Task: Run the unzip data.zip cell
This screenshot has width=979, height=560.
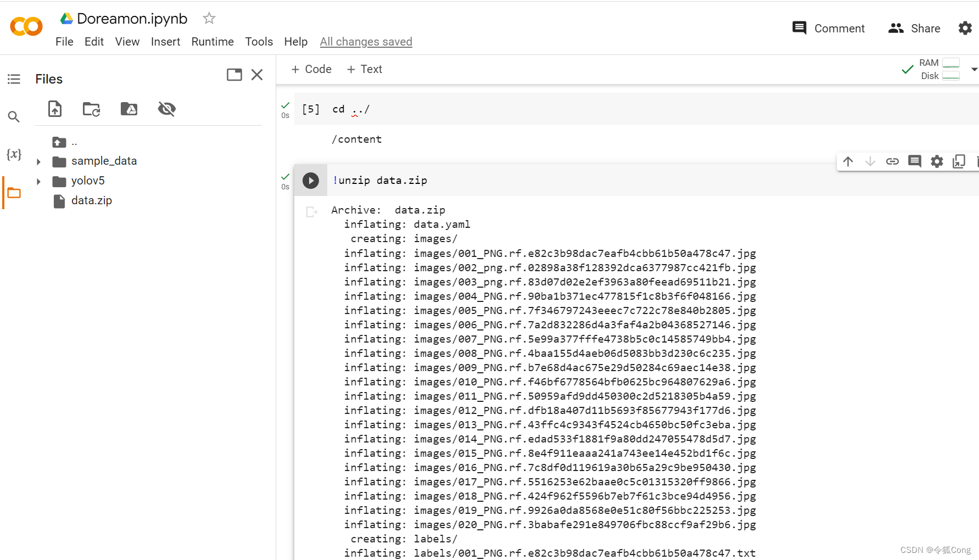Action: point(311,181)
